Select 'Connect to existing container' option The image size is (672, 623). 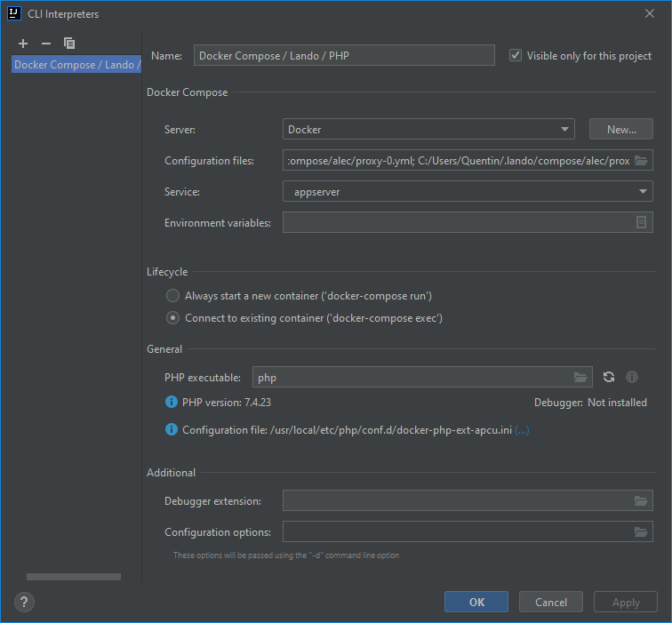(173, 318)
